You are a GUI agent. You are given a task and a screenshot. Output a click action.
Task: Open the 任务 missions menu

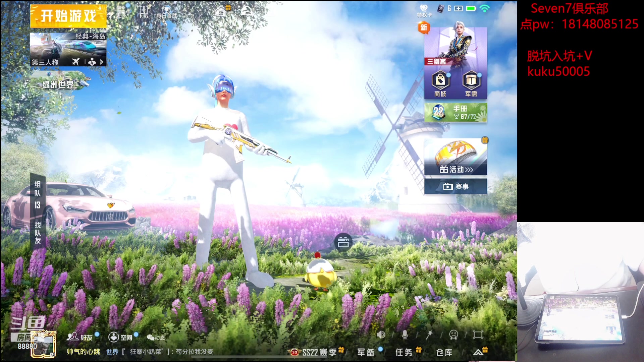click(404, 352)
